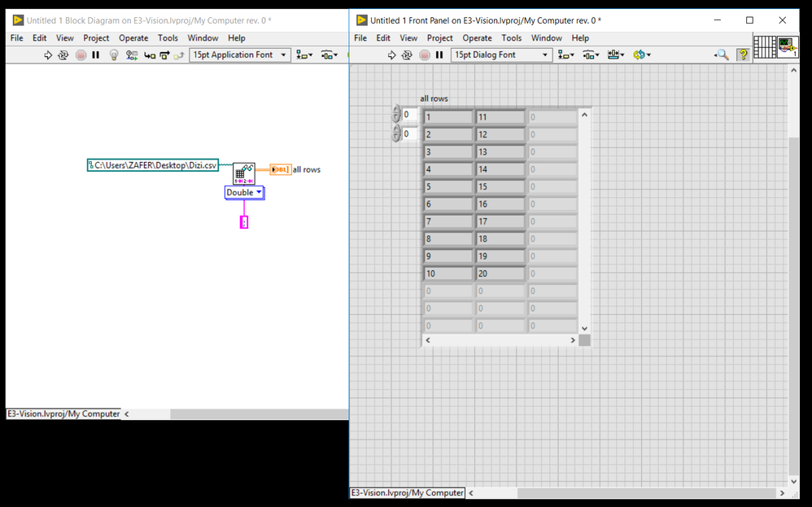The height and width of the screenshot is (507, 812).
Task: Open Edit menu in Block Diagram window
Action: coord(39,37)
